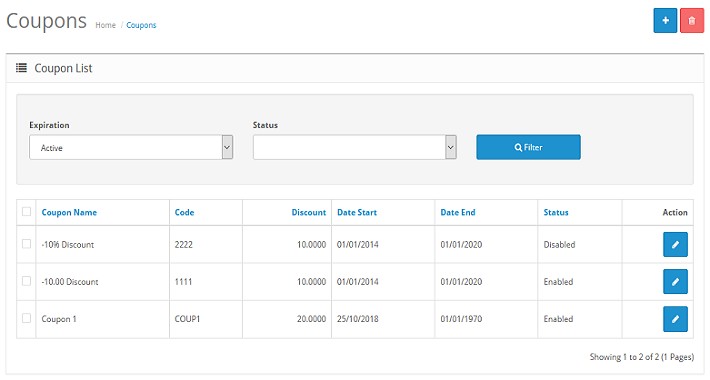Open the Coupons breadcrumb link
710x380 pixels.
(141, 25)
